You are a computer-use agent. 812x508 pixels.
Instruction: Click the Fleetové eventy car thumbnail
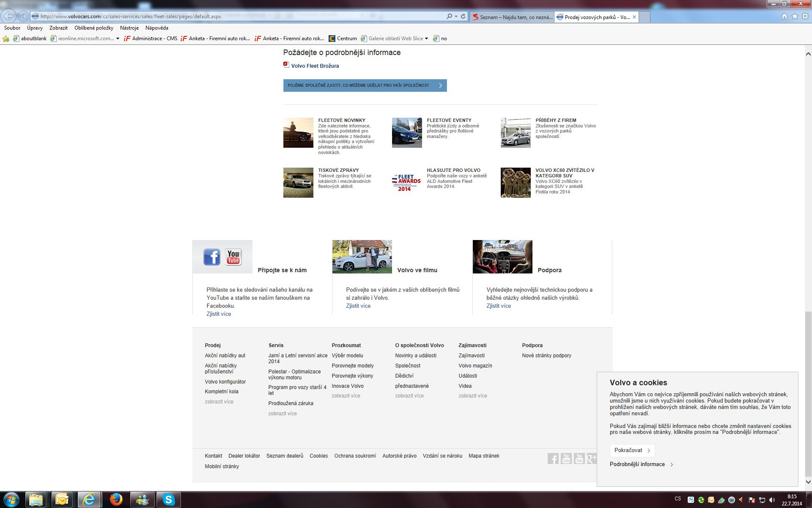407,133
